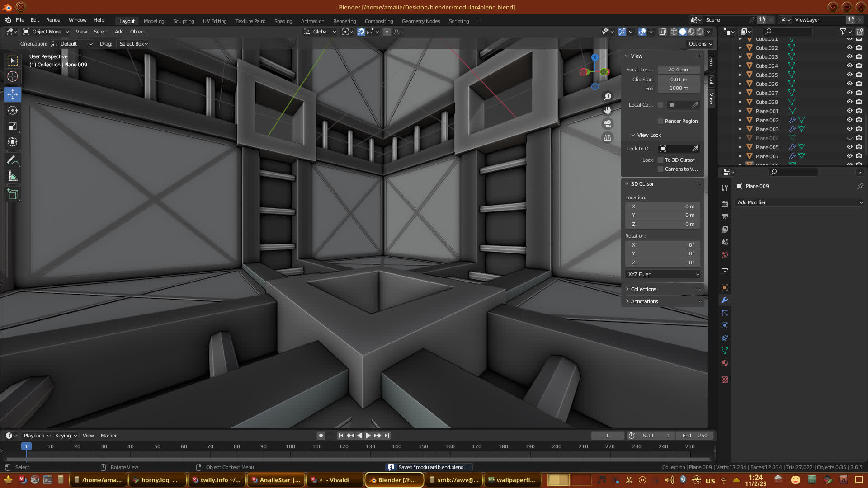Viewport: 868px width, 488px height.
Task: Select the Measure tool
Action: point(13,177)
